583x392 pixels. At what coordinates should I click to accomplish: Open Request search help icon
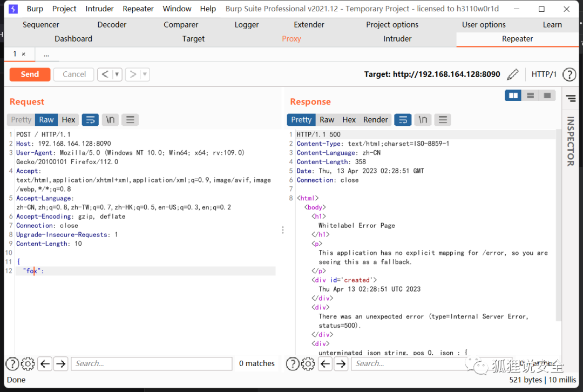12,363
